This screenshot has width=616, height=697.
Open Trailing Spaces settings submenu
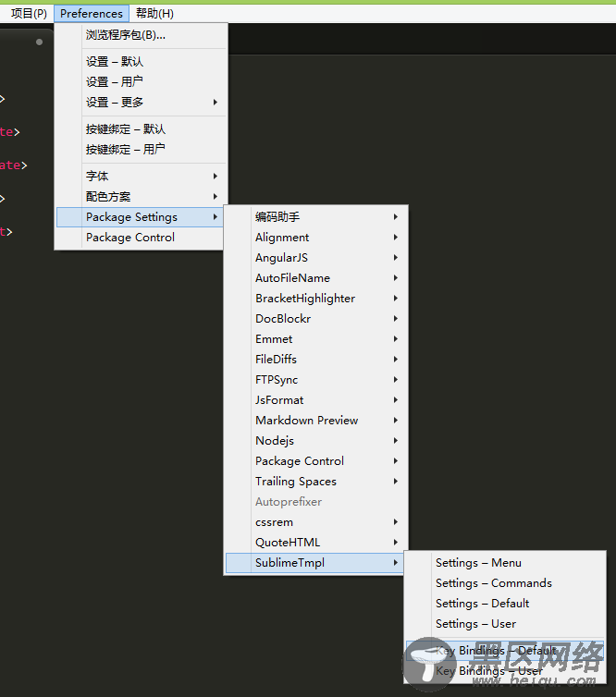coord(315,482)
